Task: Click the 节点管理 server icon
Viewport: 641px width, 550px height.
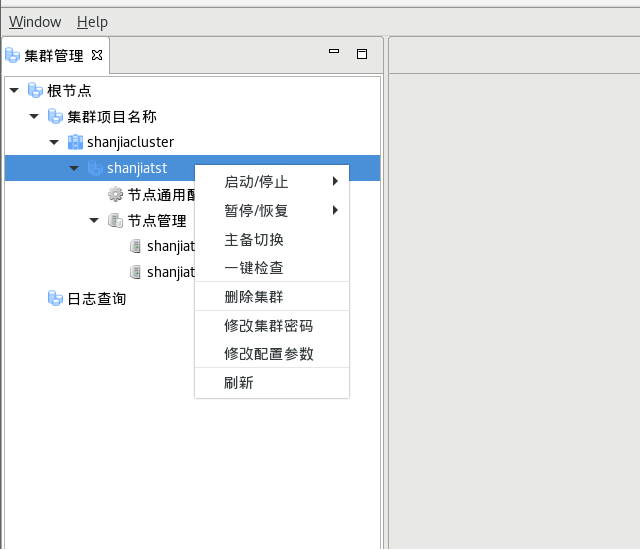Action: pyautogui.click(x=115, y=221)
